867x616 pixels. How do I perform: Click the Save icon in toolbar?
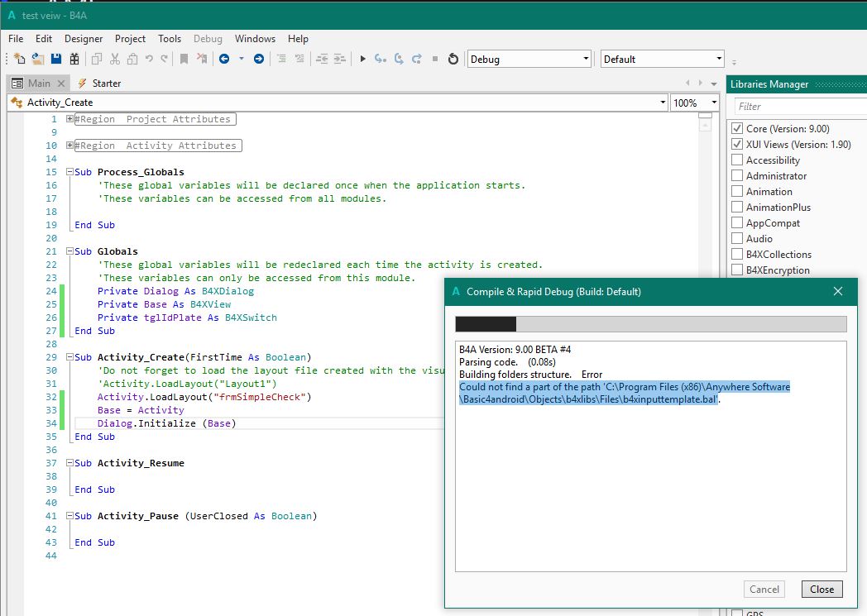(x=56, y=59)
